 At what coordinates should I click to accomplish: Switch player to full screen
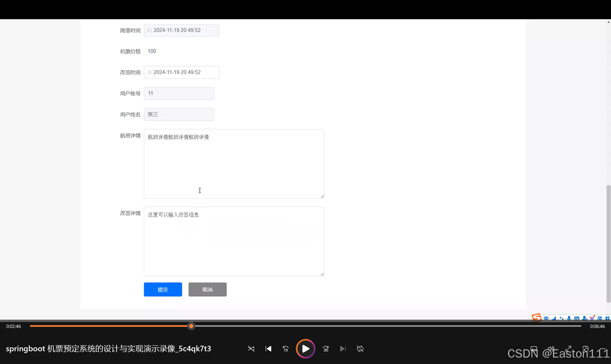point(568,349)
